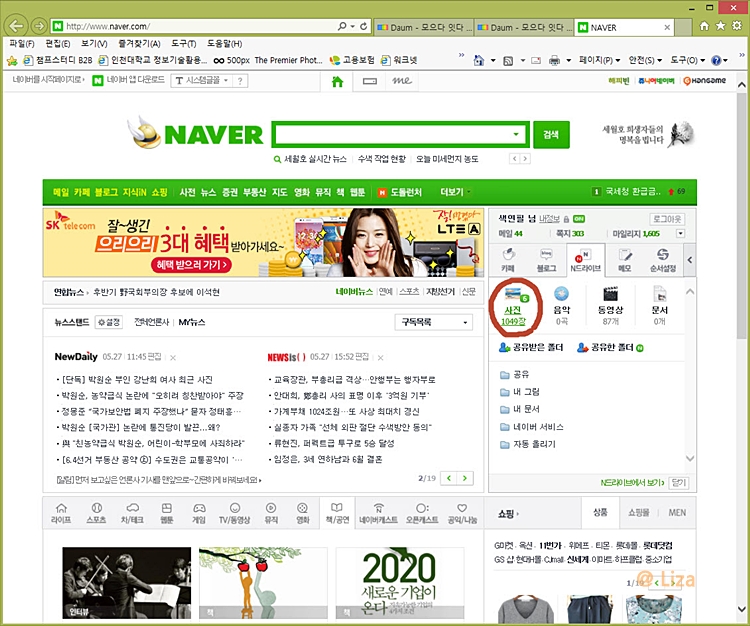
Task: Open the 구독목록 dropdown
Action: click(433, 322)
